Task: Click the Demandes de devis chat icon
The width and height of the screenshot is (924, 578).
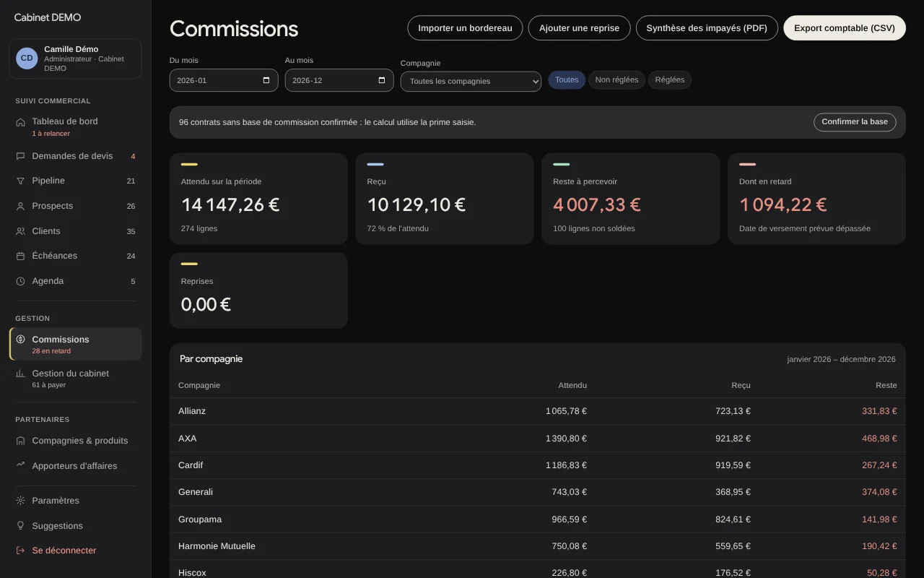Action: (x=20, y=156)
